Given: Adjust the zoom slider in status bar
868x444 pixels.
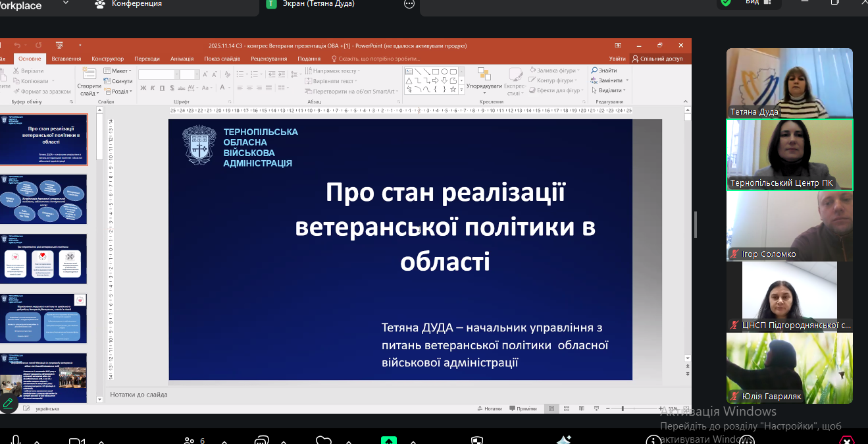Looking at the screenshot, I should 623,408.
